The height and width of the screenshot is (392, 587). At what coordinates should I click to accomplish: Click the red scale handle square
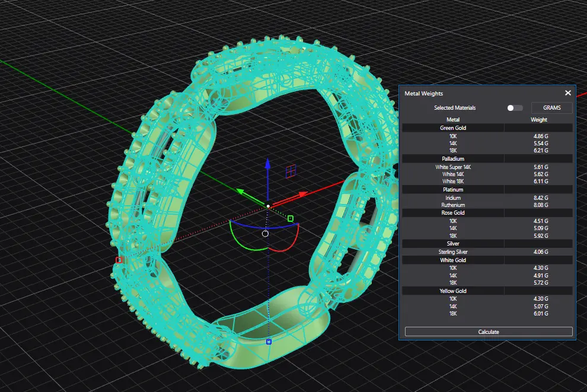point(119,260)
